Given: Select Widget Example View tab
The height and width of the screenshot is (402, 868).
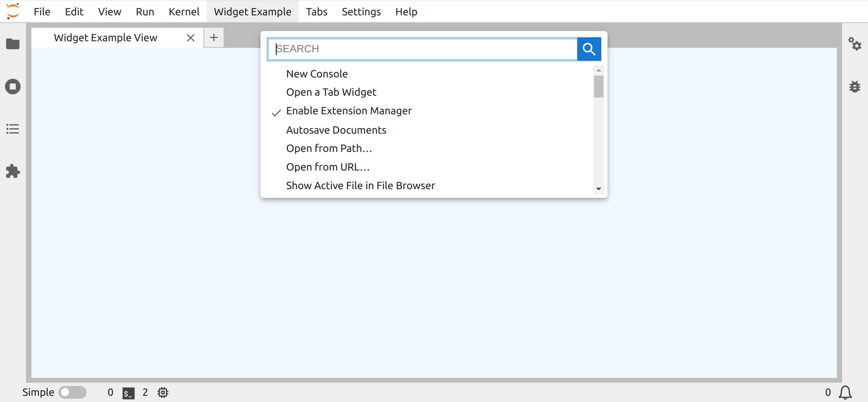Looking at the screenshot, I should pyautogui.click(x=106, y=38).
